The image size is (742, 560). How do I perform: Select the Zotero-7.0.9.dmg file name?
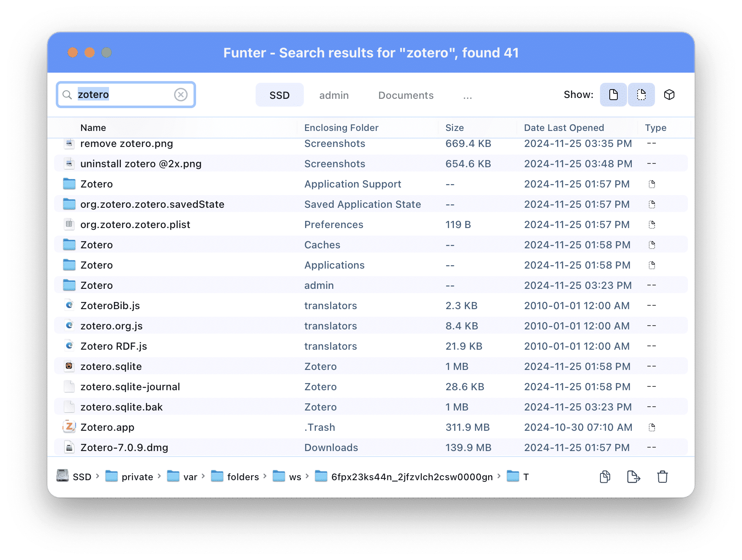coord(124,448)
